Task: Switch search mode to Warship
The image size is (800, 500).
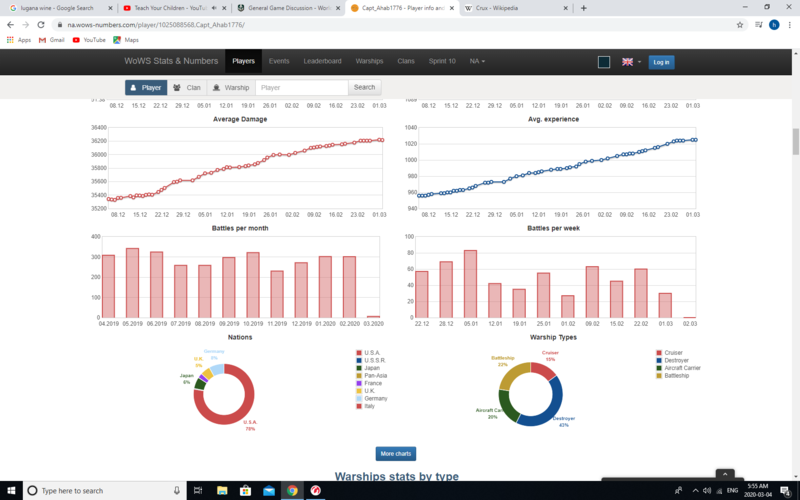Action: [x=231, y=88]
